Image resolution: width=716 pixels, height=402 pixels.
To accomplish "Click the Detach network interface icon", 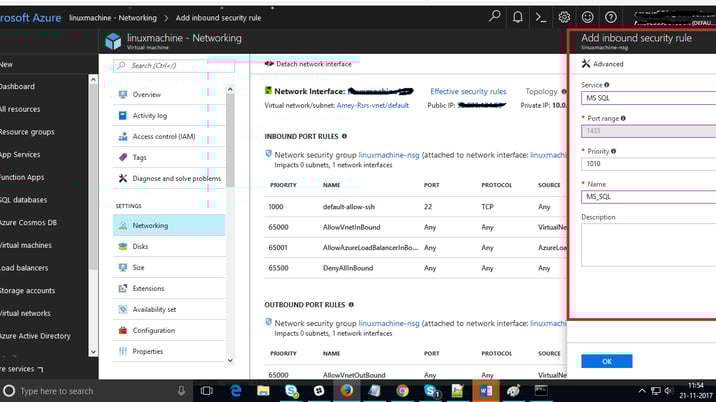I will [x=269, y=64].
